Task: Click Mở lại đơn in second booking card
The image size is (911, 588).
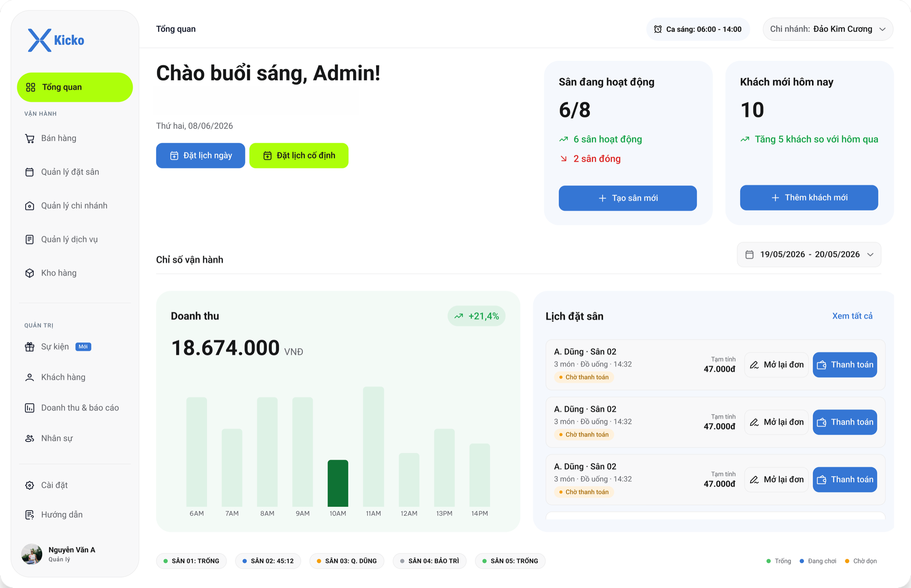Action: coord(777,422)
